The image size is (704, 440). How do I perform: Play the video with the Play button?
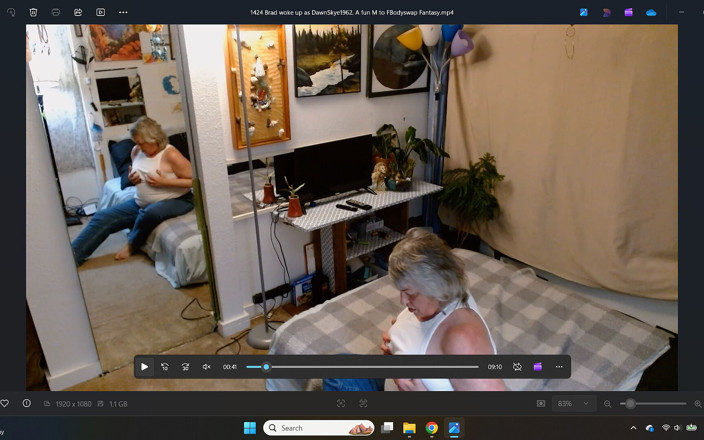pos(144,367)
